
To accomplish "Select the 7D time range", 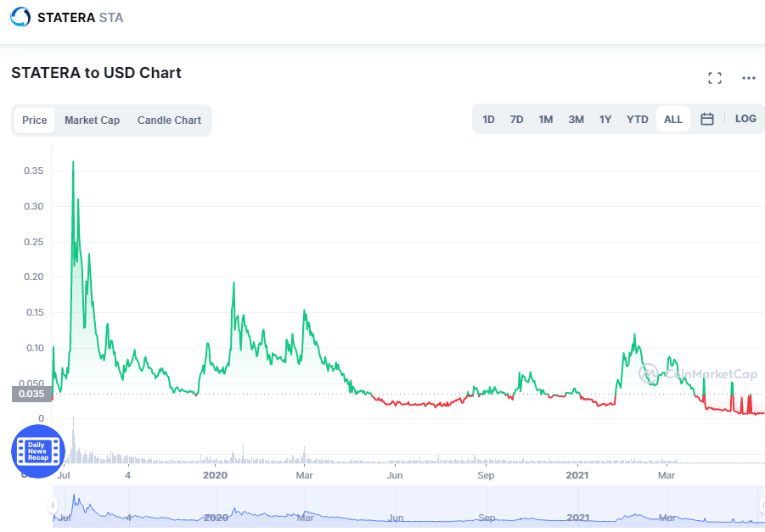I will [517, 120].
